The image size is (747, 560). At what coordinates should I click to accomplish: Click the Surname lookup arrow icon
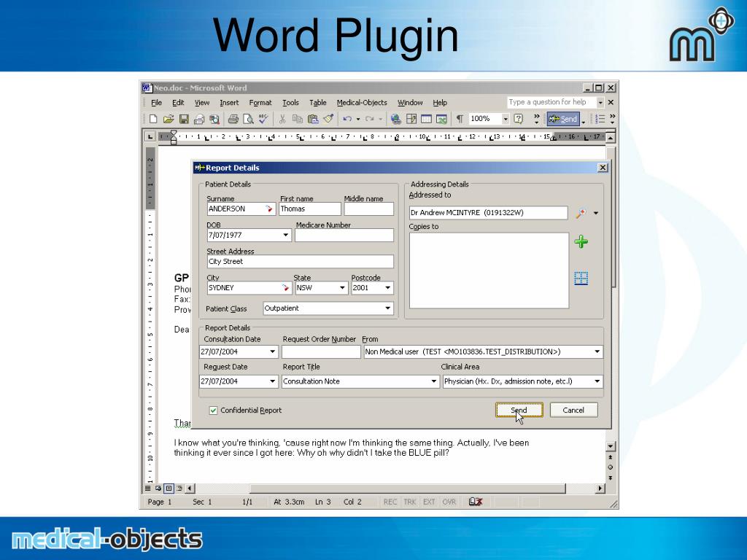(269, 209)
